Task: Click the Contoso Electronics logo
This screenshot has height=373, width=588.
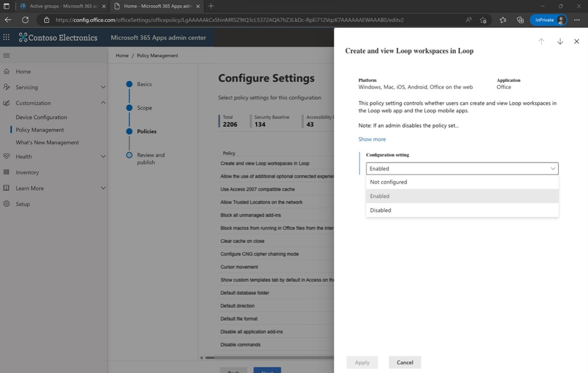Action: coord(58,38)
